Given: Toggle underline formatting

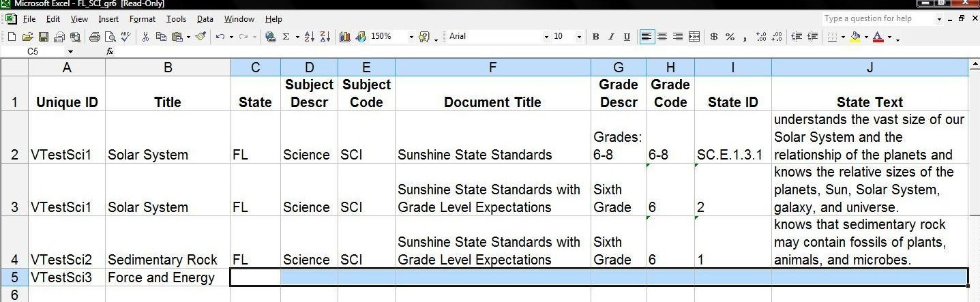Looking at the screenshot, I should pos(627,37).
